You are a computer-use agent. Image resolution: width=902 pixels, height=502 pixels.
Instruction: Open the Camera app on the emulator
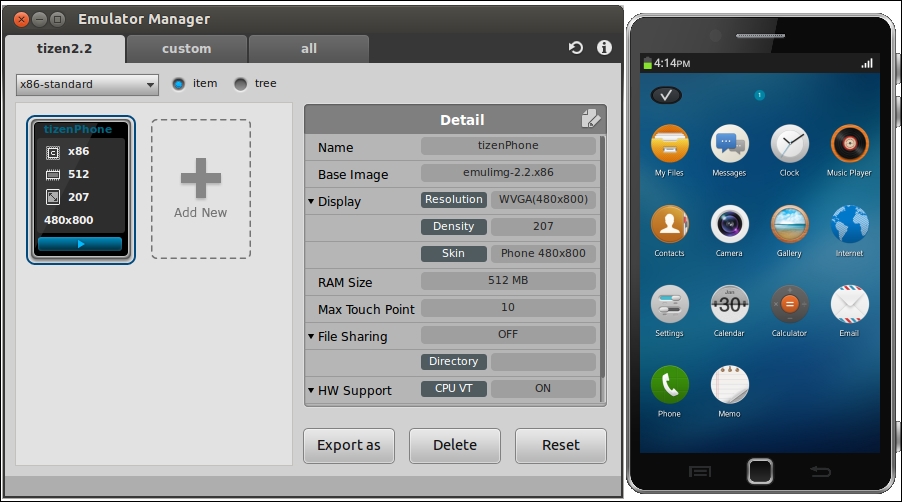(729, 224)
